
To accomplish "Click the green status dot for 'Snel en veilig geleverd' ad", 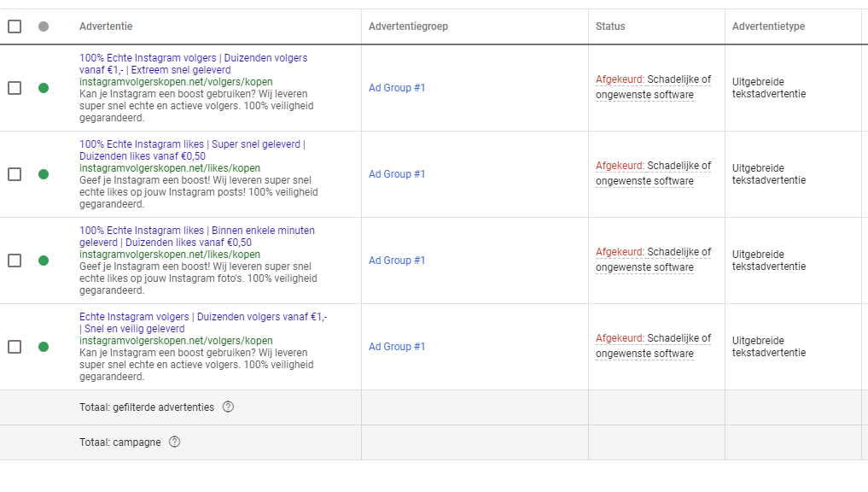I will click(44, 347).
